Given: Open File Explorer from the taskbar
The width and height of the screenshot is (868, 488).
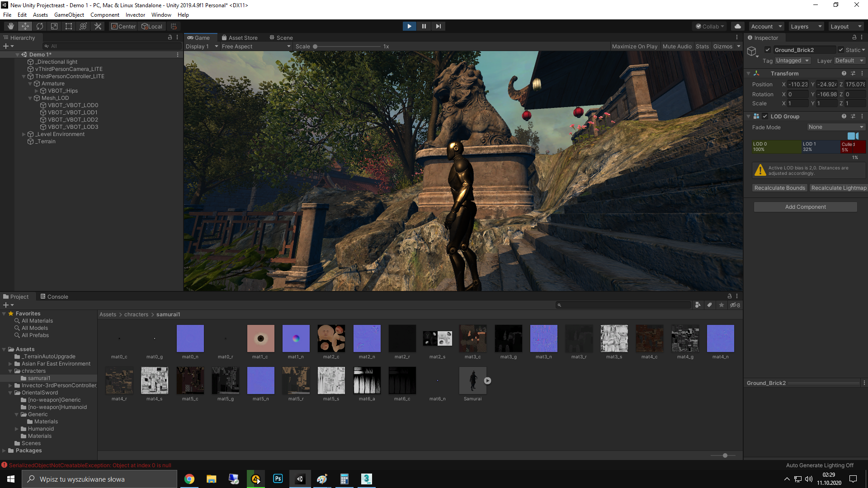Looking at the screenshot, I should click(212, 479).
